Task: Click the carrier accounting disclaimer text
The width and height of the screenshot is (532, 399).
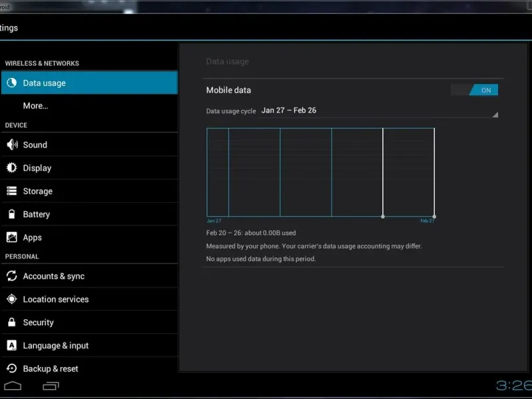Action: 314,246
